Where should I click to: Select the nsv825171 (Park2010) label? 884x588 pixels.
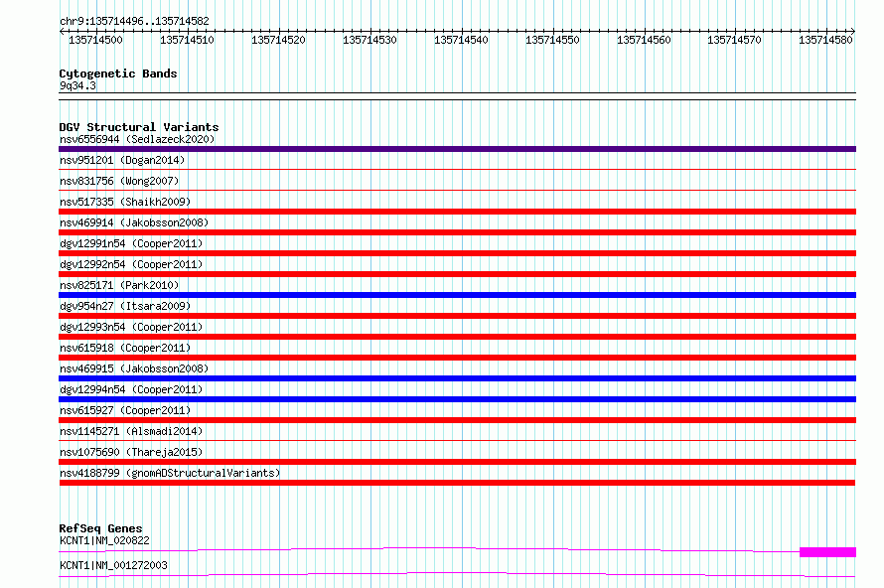tap(119, 285)
